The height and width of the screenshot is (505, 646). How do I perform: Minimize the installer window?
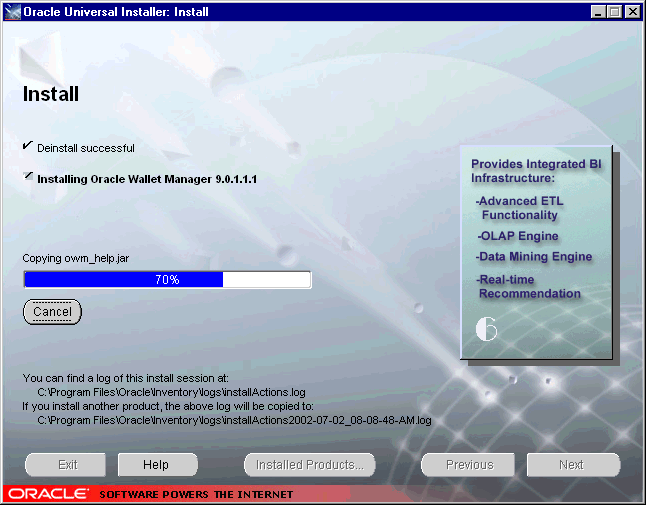(598, 12)
